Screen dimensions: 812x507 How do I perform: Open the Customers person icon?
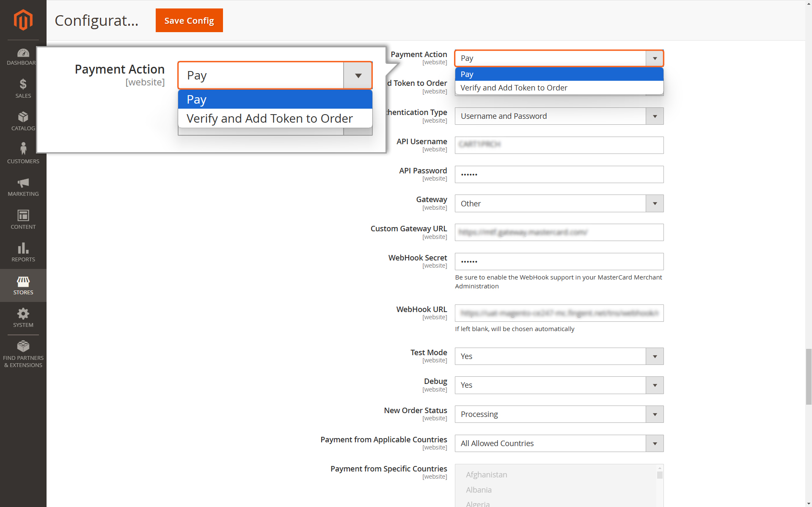point(23,148)
